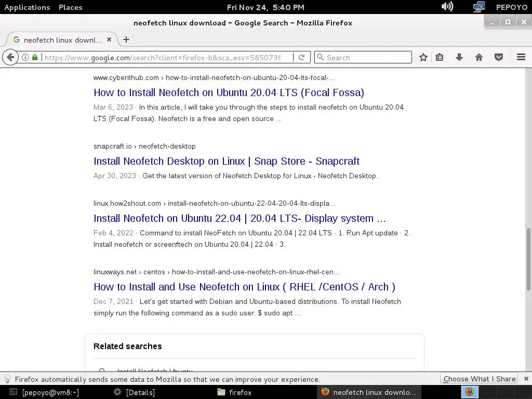Screen dimensions: 532x399
Task: Click the Related searches heading
Action: [128, 346]
